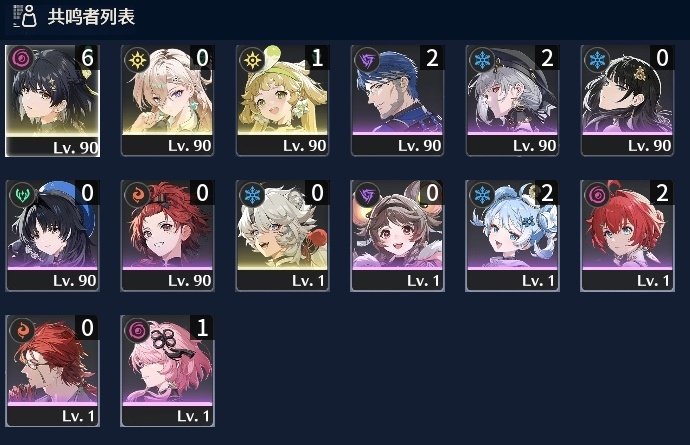Click the green wind icon on blue-beret character
The image size is (690, 445).
tap(22, 195)
